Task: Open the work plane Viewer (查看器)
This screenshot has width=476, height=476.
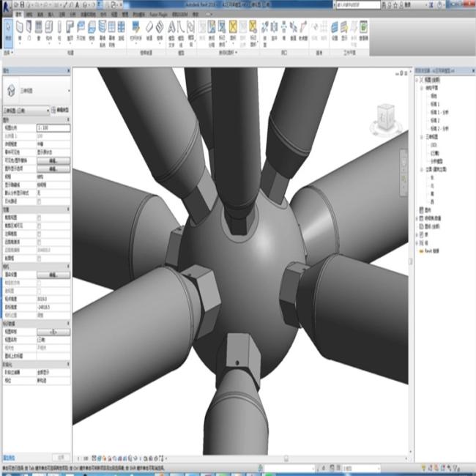Action: pos(364,31)
